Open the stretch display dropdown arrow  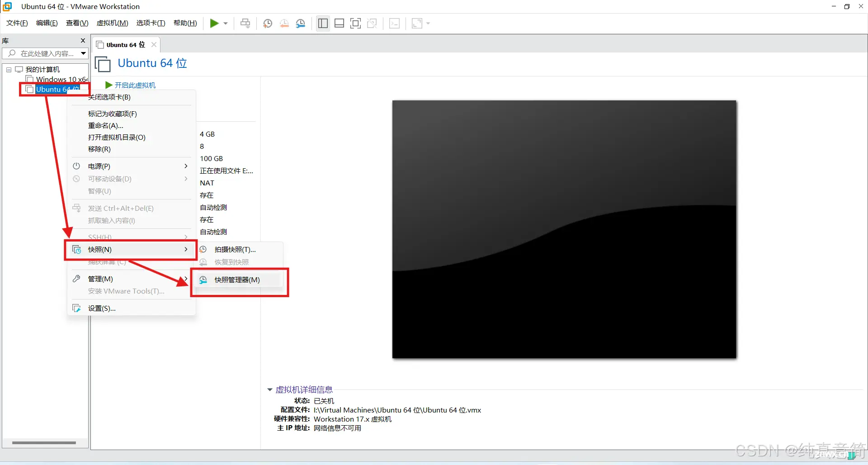[x=428, y=24]
